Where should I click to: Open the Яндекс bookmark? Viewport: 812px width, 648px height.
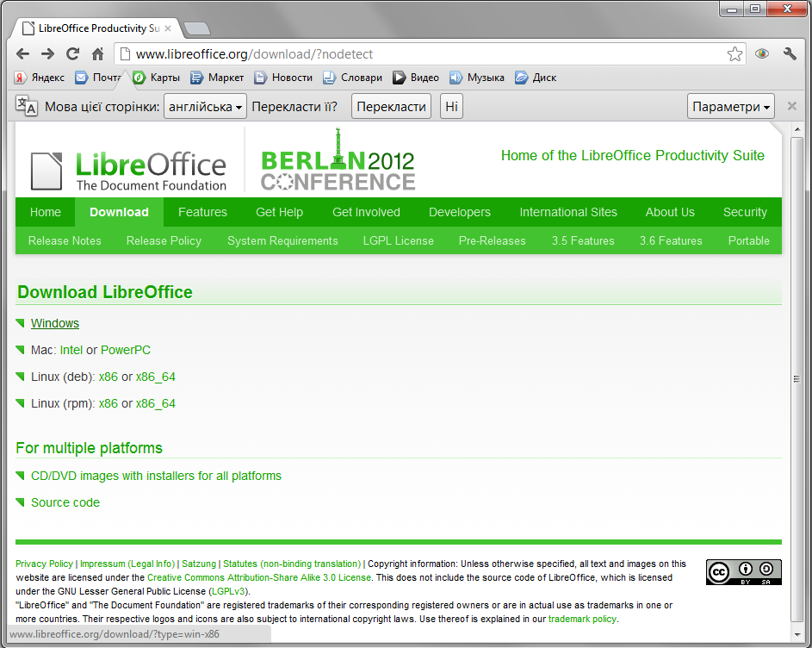tap(40, 78)
